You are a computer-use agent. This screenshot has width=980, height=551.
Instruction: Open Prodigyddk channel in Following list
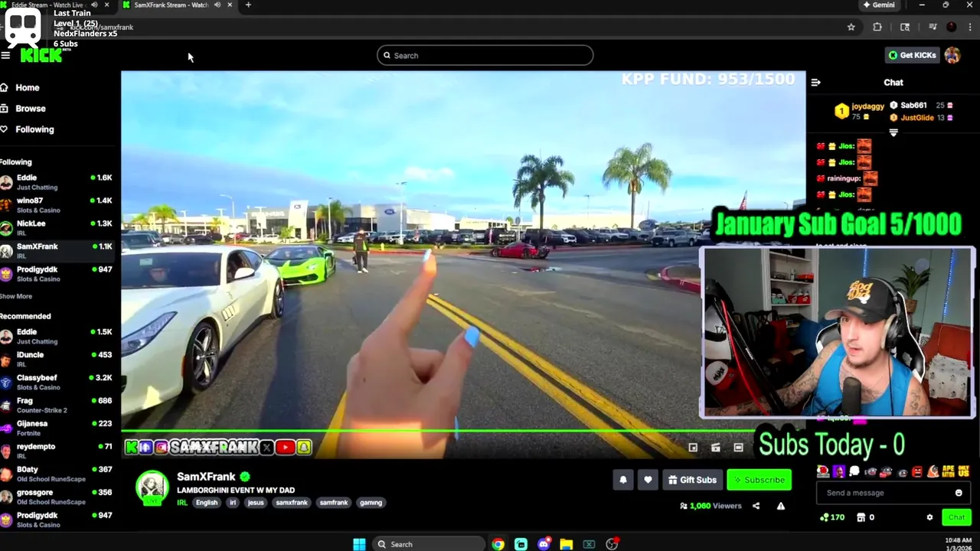[57, 273]
